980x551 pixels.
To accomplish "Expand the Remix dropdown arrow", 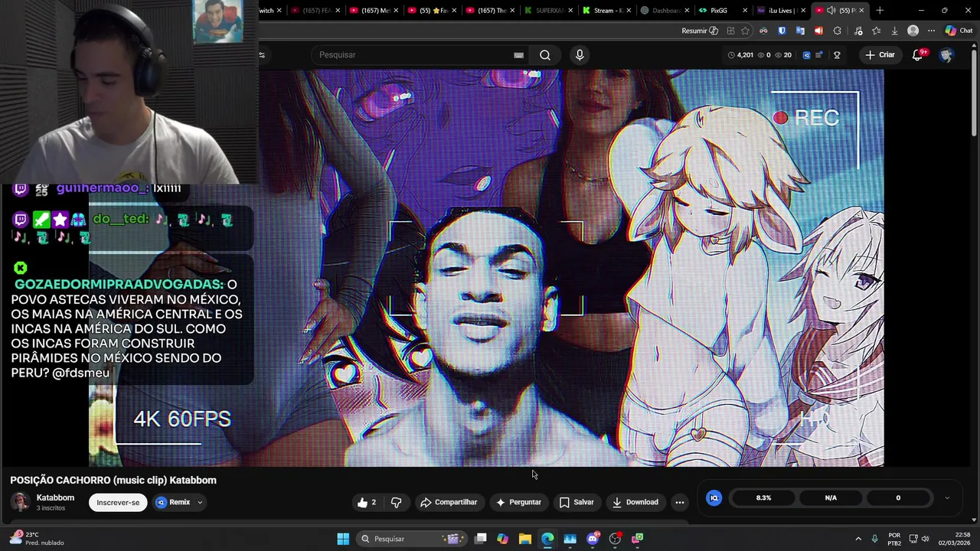I will (200, 503).
